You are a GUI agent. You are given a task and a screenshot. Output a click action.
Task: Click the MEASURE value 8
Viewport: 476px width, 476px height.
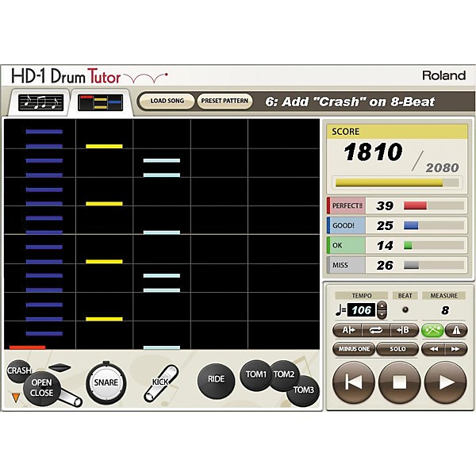[x=445, y=310]
